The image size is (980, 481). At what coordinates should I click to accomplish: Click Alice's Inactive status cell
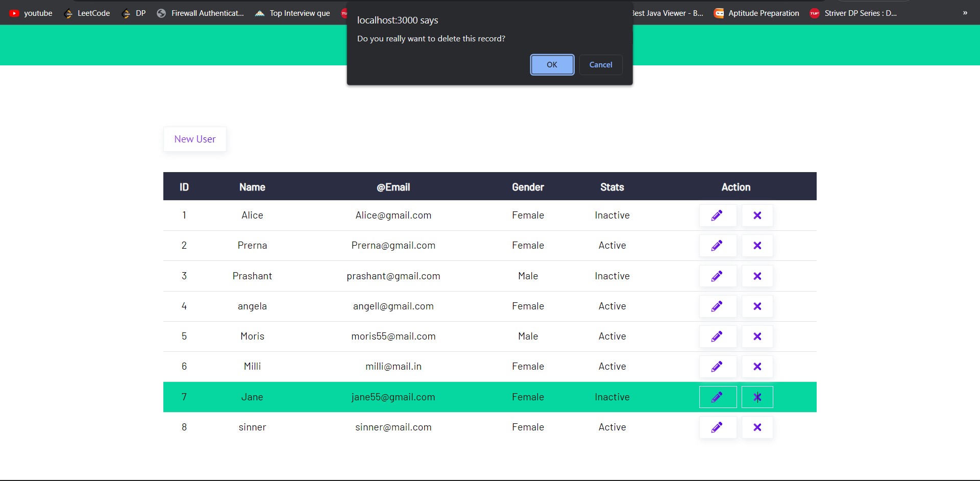(x=612, y=215)
